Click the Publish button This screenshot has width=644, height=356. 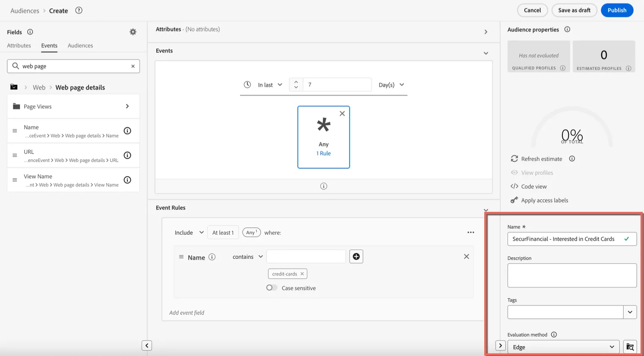pos(617,10)
